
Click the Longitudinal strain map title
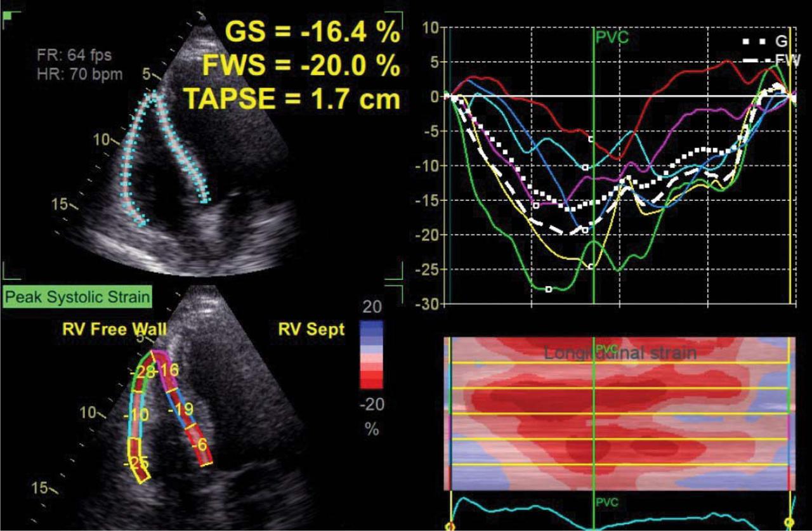pyautogui.click(x=620, y=353)
